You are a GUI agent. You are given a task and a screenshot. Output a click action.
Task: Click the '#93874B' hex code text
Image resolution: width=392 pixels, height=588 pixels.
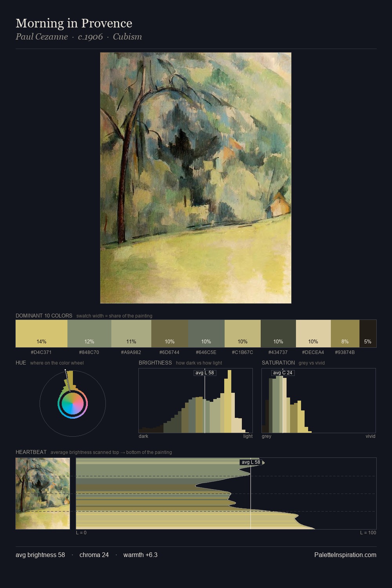pyautogui.click(x=345, y=352)
